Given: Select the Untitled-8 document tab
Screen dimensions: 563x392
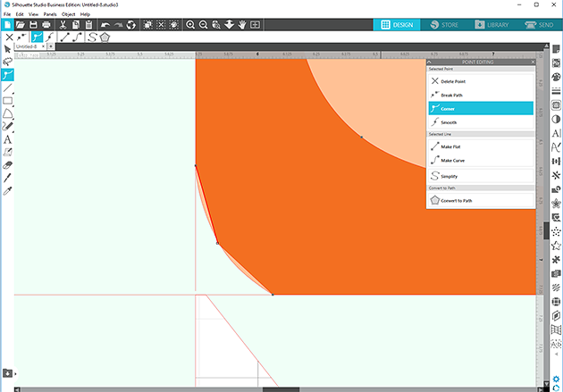Looking at the screenshot, I should (27, 46).
